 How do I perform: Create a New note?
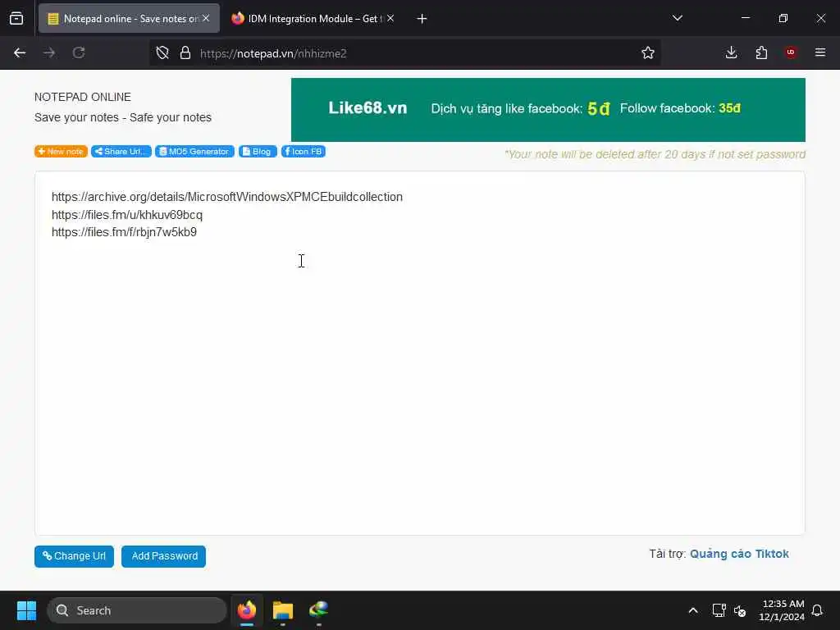click(61, 152)
